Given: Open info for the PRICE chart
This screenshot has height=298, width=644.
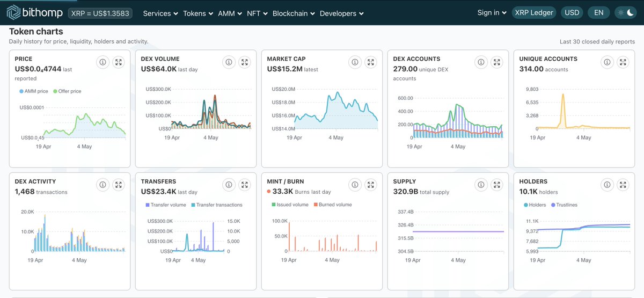Looking at the screenshot, I should pyautogui.click(x=103, y=62).
